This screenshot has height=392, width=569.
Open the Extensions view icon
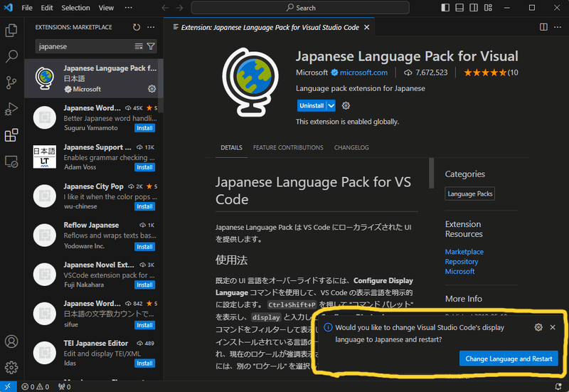11,135
